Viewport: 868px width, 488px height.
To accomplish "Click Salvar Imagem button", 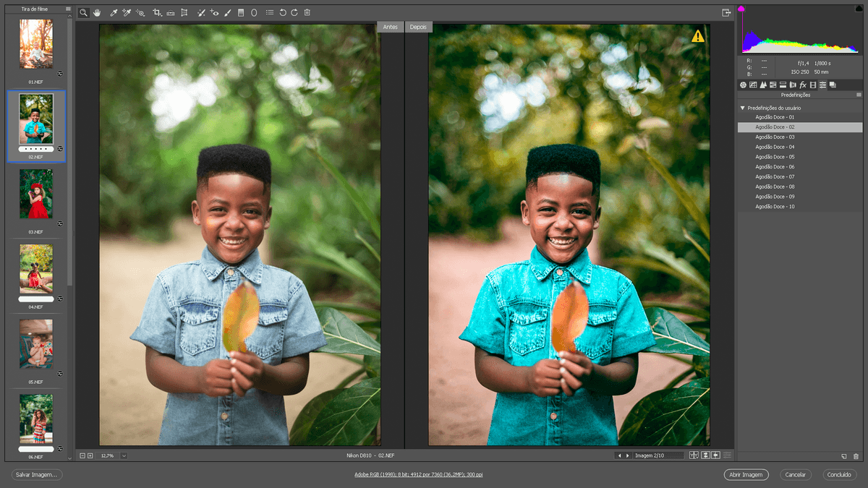I will (37, 475).
